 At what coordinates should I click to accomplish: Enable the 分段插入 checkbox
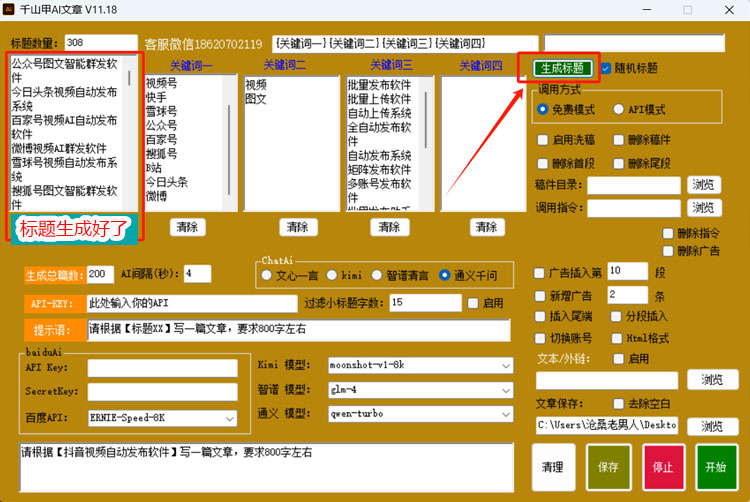[x=617, y=316]
